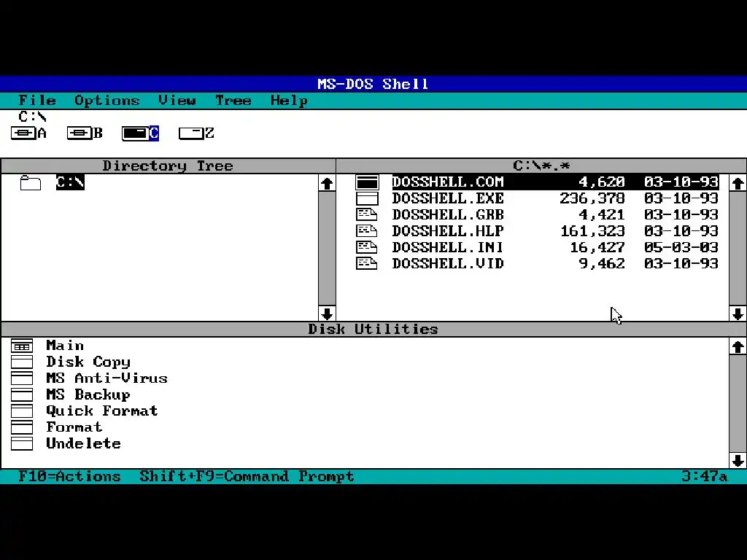Click the program icon beside Format

point(22,427)
